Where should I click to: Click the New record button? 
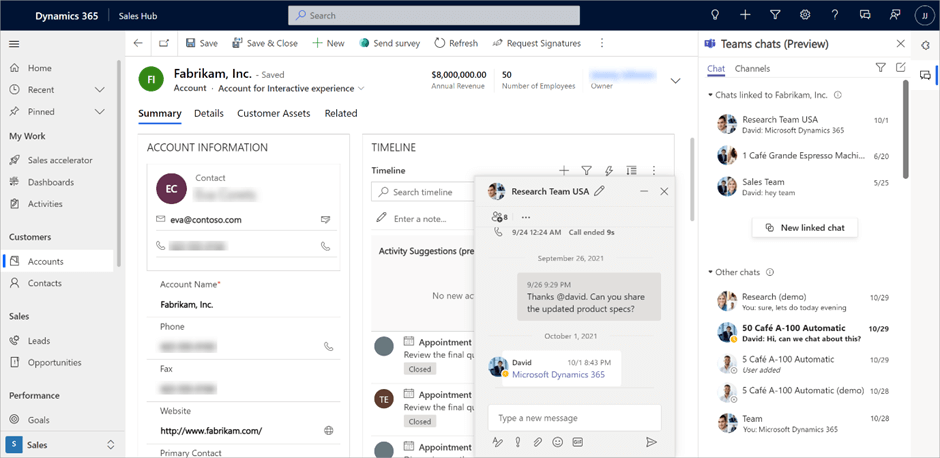[x=328, y=43]
